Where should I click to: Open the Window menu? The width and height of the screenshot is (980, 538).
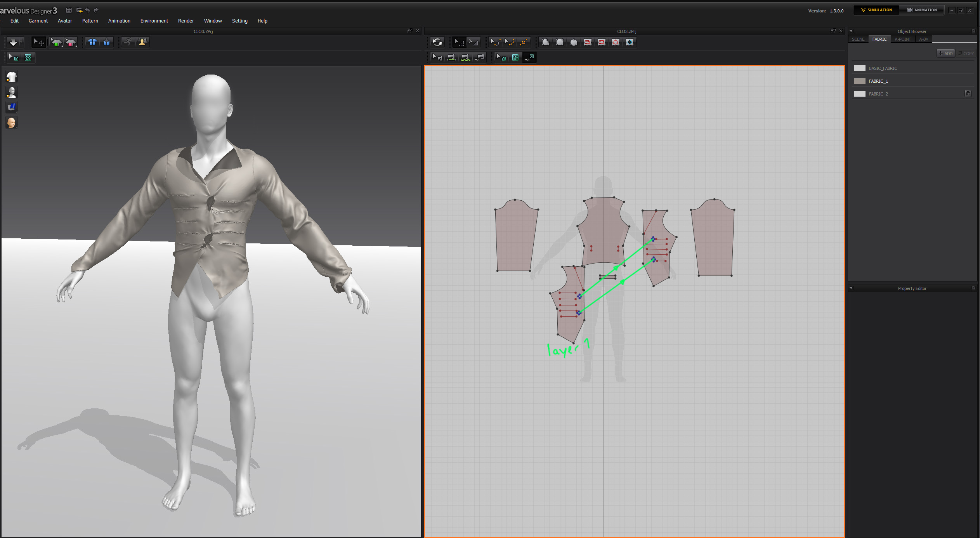(x=213, y=21)
